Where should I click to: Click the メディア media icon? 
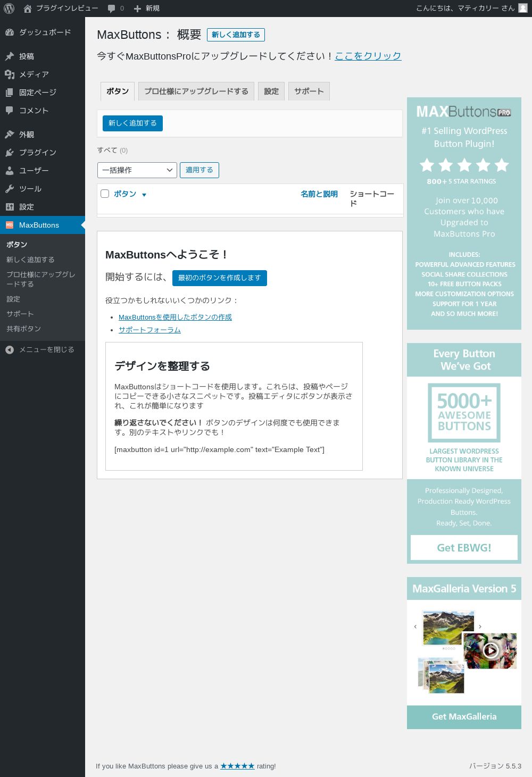tap(10, 74)
